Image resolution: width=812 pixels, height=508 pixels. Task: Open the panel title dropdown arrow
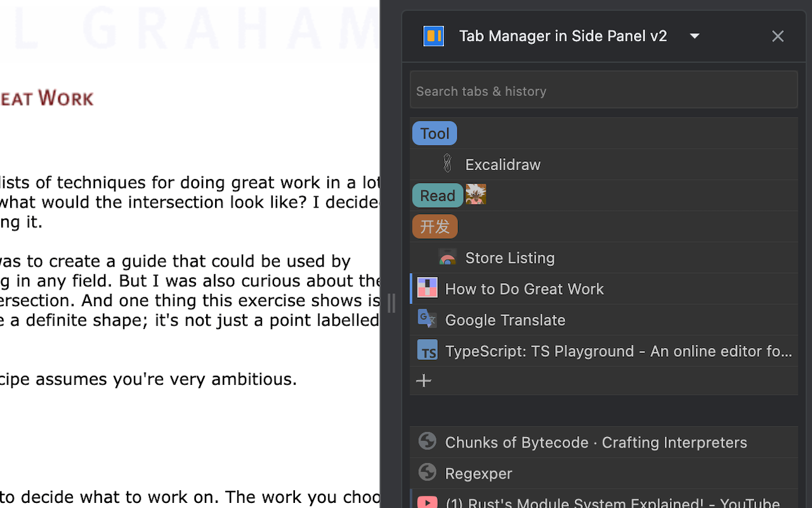(x=694, y=36)
